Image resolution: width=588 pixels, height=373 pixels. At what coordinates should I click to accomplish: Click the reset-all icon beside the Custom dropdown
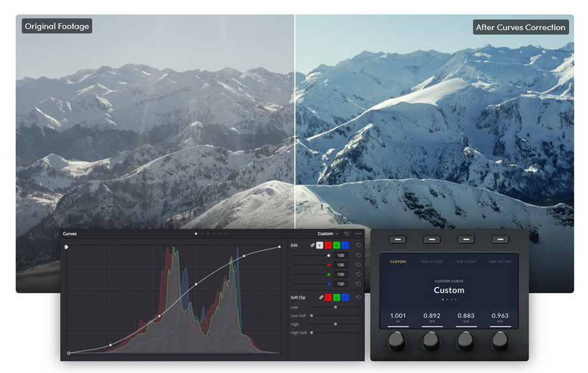(347, 234)
